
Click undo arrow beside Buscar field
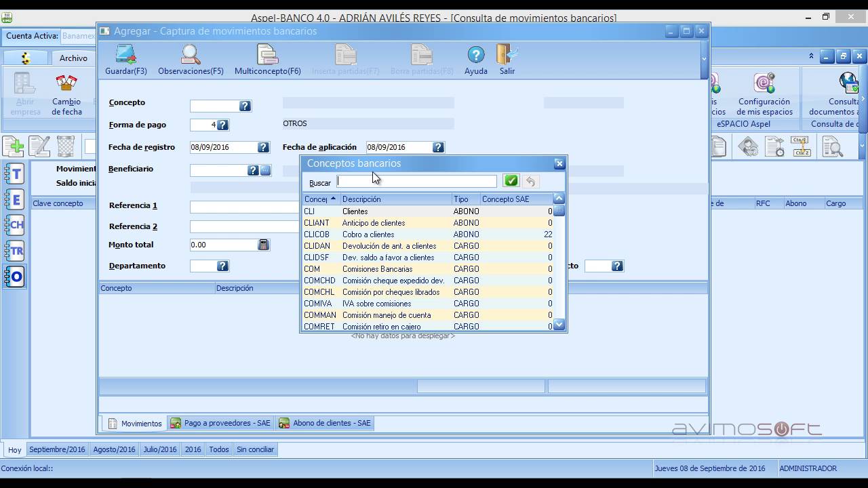click(530, 181)
